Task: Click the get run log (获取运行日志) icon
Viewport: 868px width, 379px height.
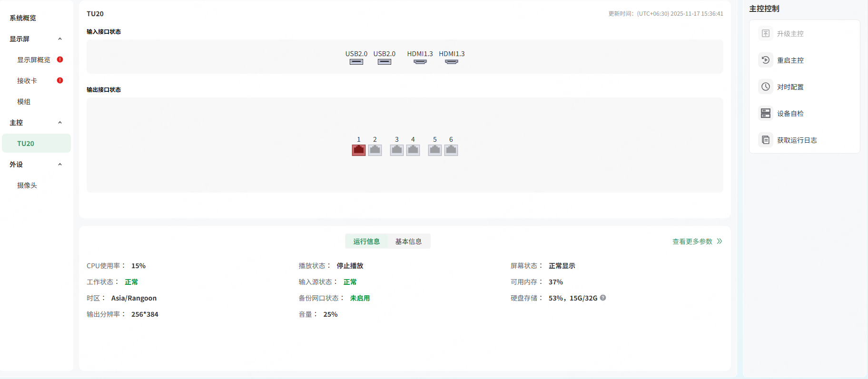Action: pyautogui.click(x=766, y=140)
